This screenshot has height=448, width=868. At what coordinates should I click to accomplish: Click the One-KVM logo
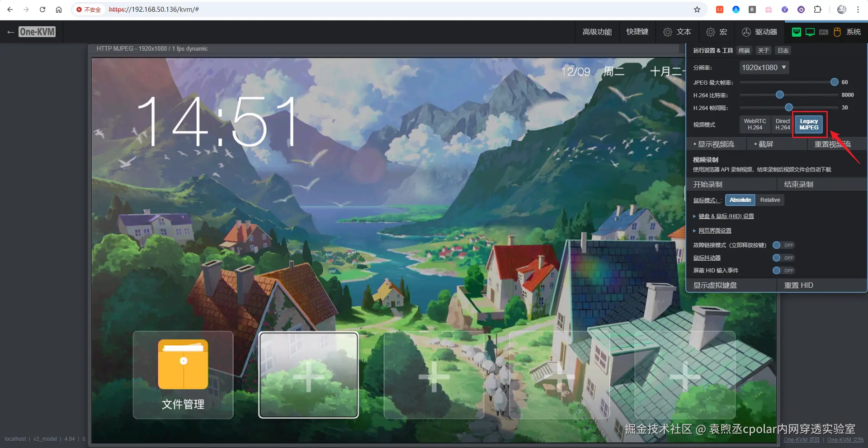37,32
